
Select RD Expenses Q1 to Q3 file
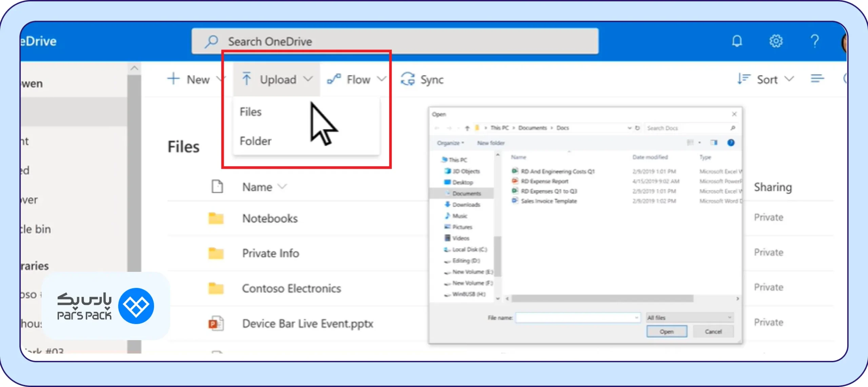pyautogui.click(x=545, y=191)
